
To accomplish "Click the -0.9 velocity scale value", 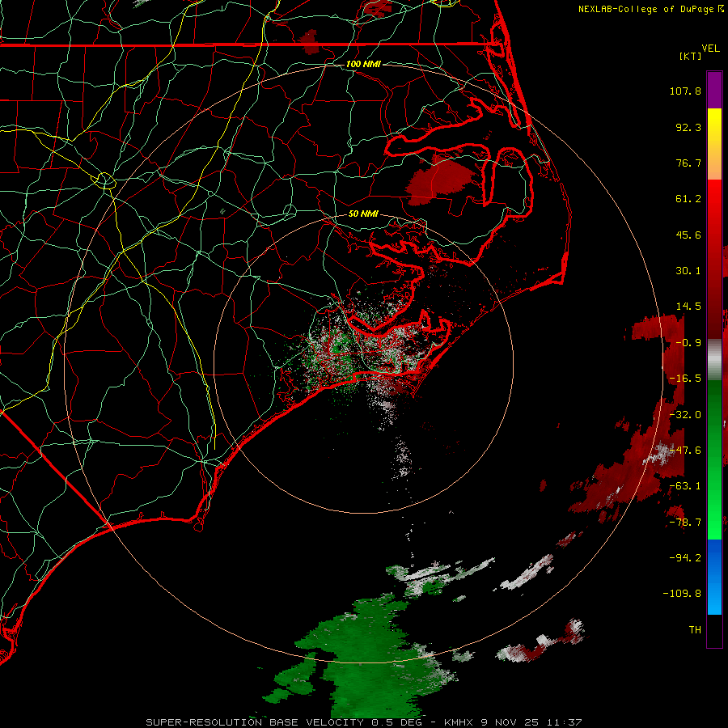I will pyautogui.click(x=688, y=343).
